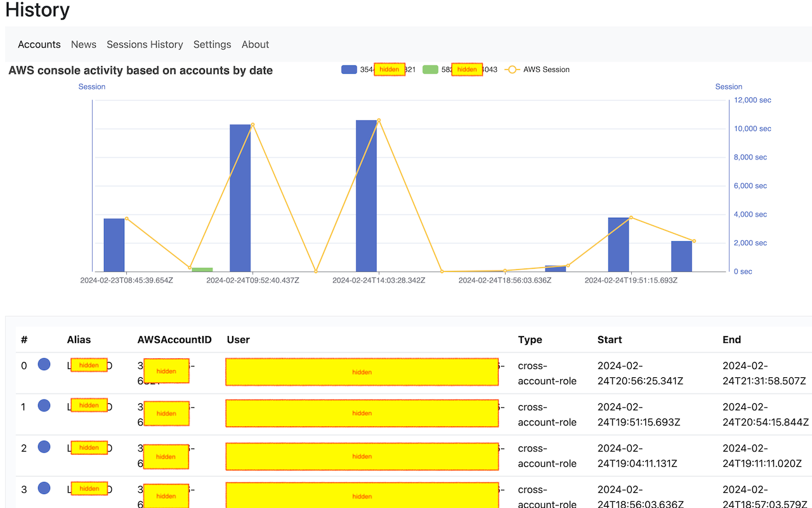The height and width of the screenshot is (508, 812).
Task: Click the blue account icon in row 0
Action: click(x=44, y=364)
